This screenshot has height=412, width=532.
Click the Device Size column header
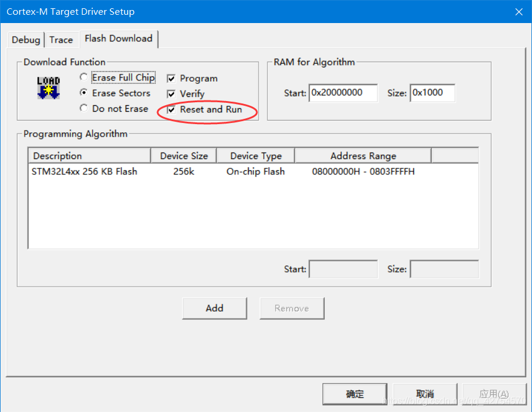coord(184,156)
